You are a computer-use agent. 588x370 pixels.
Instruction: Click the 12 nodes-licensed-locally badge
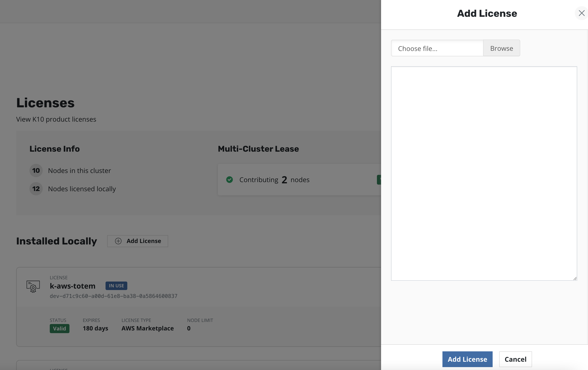coord(36,189)
